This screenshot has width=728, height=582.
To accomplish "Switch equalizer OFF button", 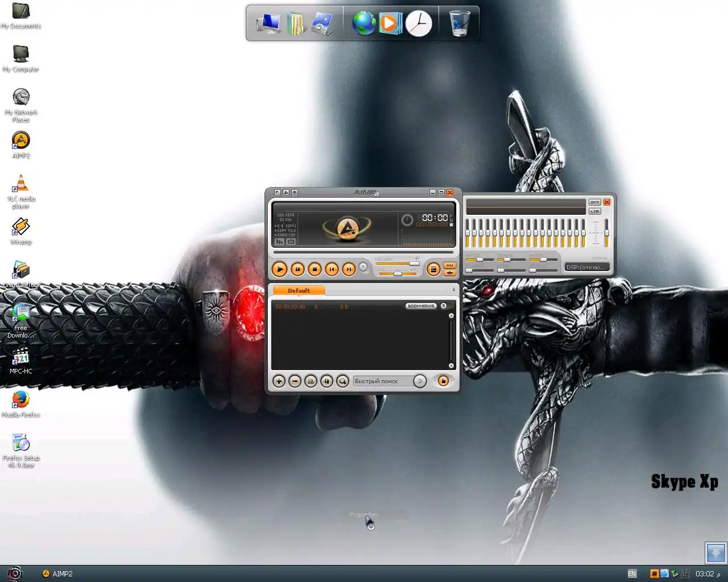I will [595, 202].
